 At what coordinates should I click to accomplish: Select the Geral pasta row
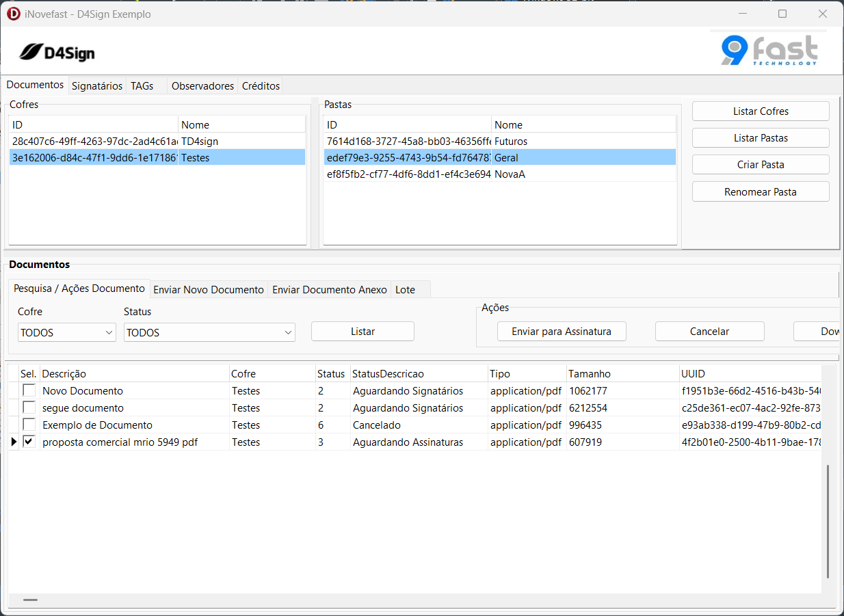click(500, 157)
